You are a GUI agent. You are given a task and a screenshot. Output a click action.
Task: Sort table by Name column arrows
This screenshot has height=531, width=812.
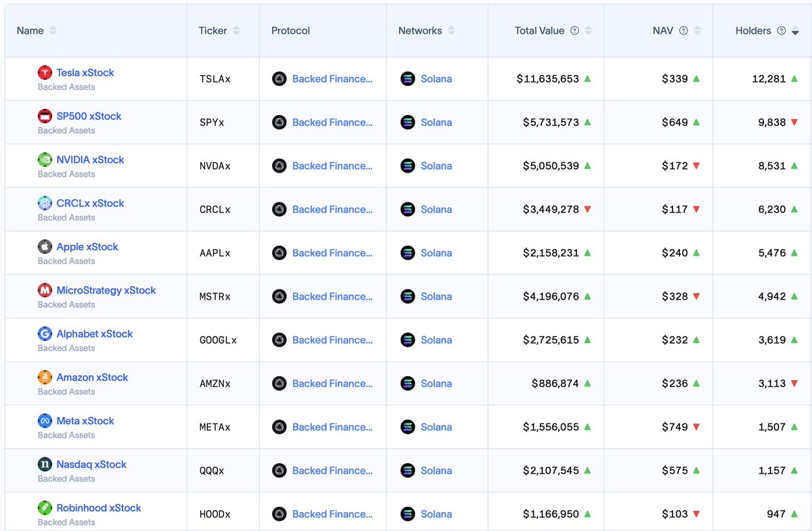point(53,30)
